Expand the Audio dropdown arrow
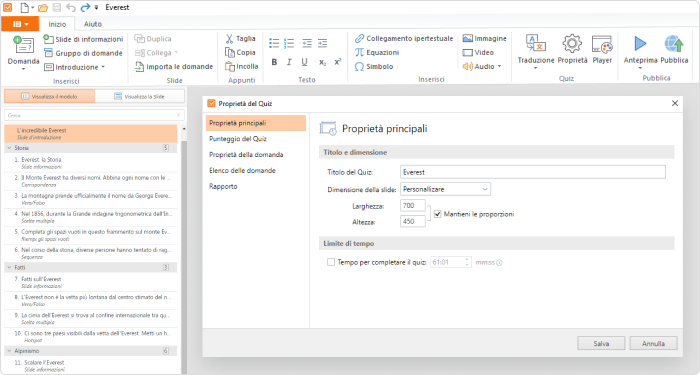The height and width of the screenshot is (375, 700). (499, 67)
